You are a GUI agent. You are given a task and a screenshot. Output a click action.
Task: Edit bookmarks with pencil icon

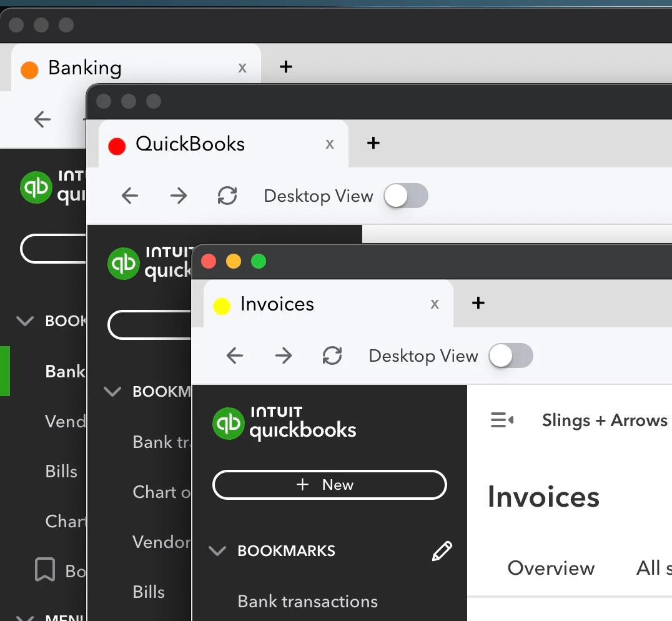[442, 550]
